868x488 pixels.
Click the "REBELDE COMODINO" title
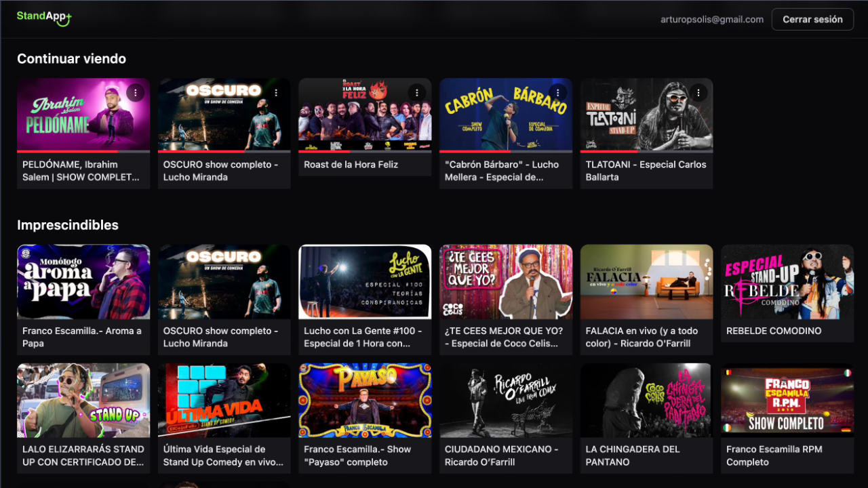click(x=774, y=331)
